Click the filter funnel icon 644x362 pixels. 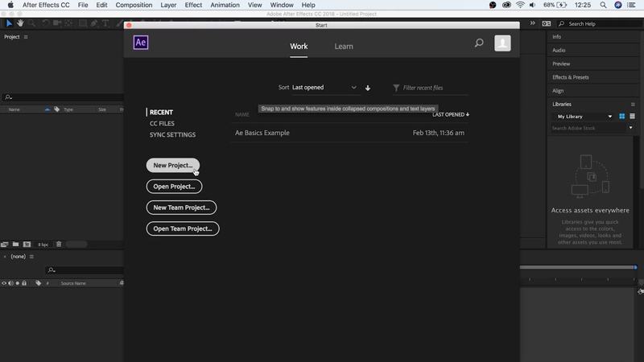(396, 88)
